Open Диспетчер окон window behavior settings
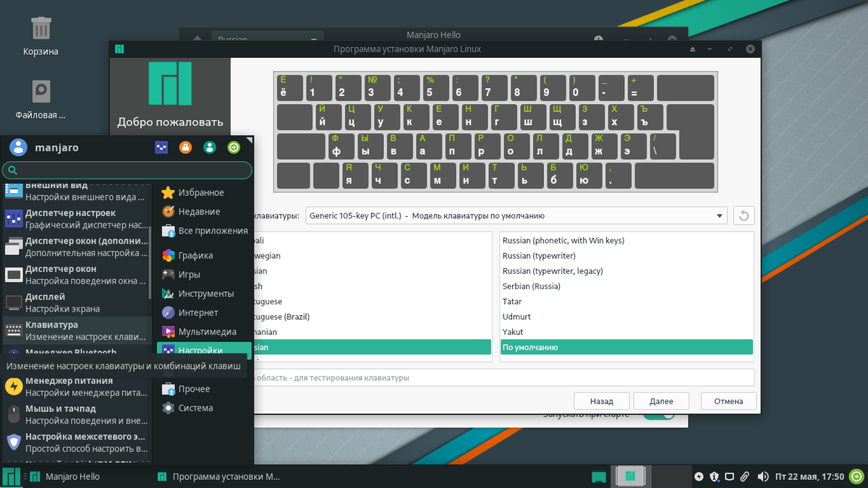Viewport: 868px width, 488px height. 75,275
